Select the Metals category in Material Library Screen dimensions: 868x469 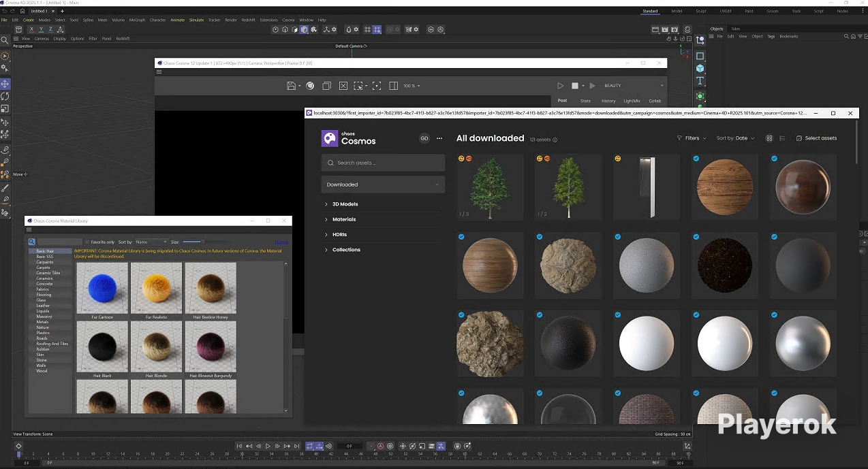click(x=42, y=322)
